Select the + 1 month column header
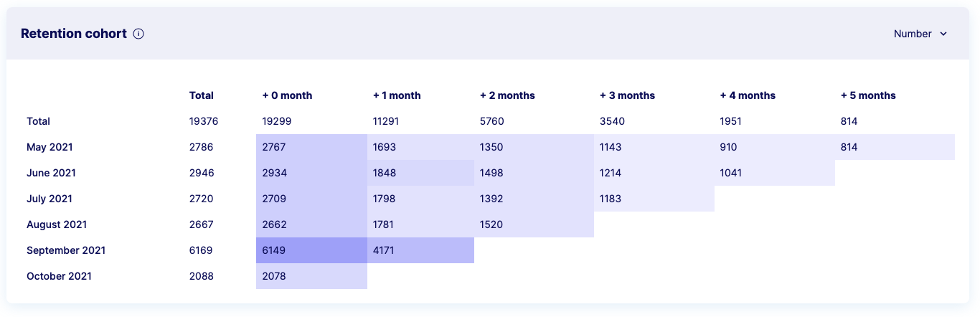The image size is (980, 317). 397,95
